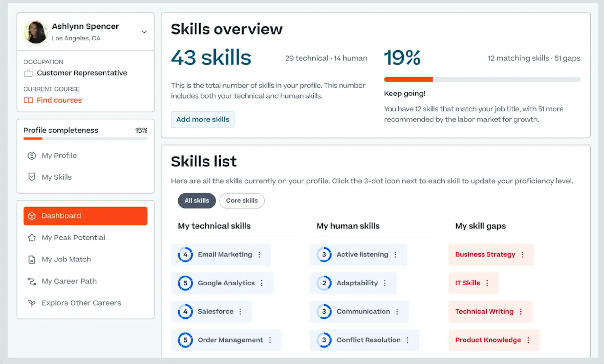Screen dimensions: 604x364
Task: Click the Adaptability proficiency ring
Action: click(x=324, y=283)
